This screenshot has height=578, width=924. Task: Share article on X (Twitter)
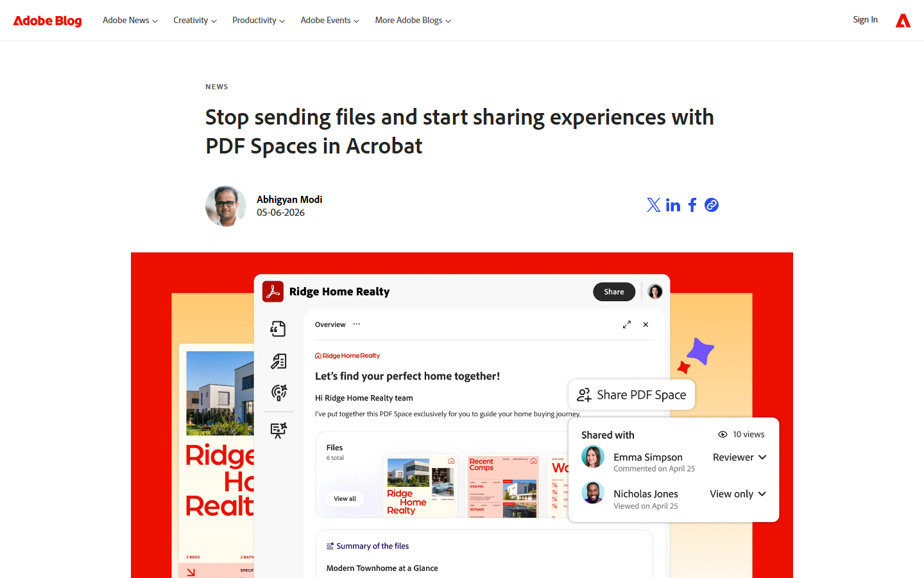(653, 205)
